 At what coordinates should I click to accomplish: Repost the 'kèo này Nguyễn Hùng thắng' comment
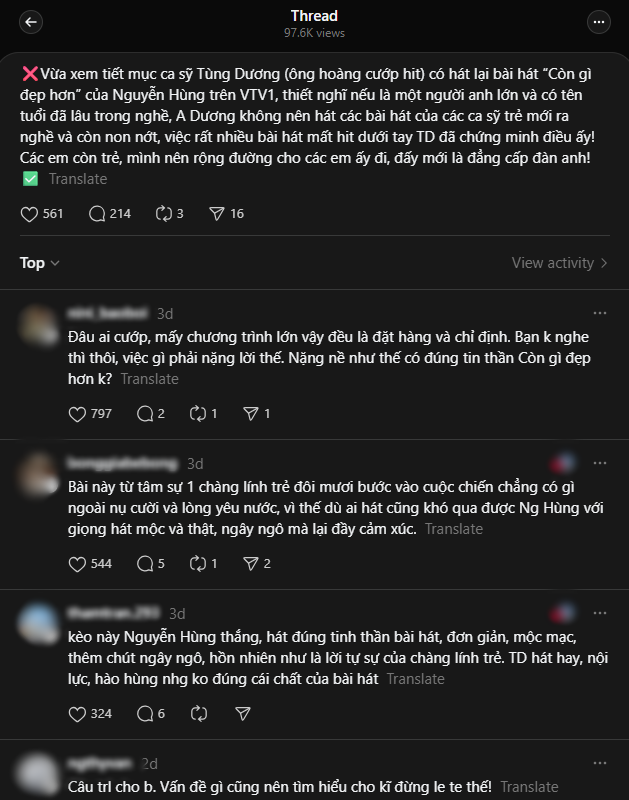tap(198, 713)
